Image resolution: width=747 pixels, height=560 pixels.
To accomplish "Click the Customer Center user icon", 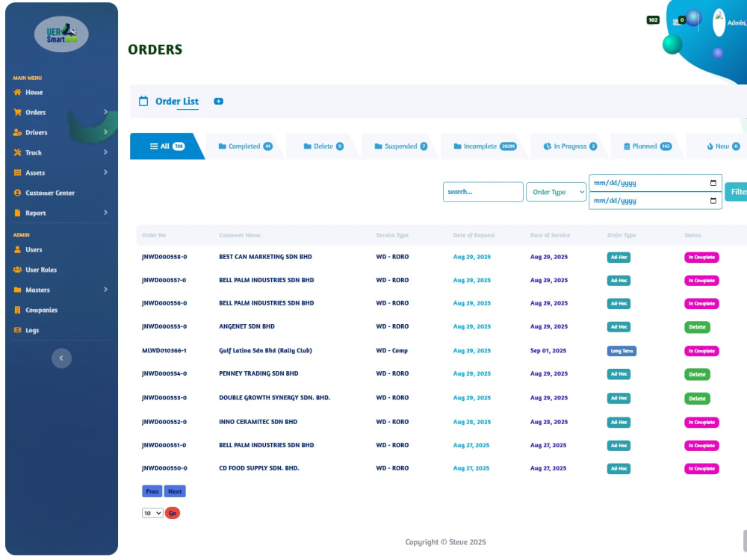I will (18, 193).
